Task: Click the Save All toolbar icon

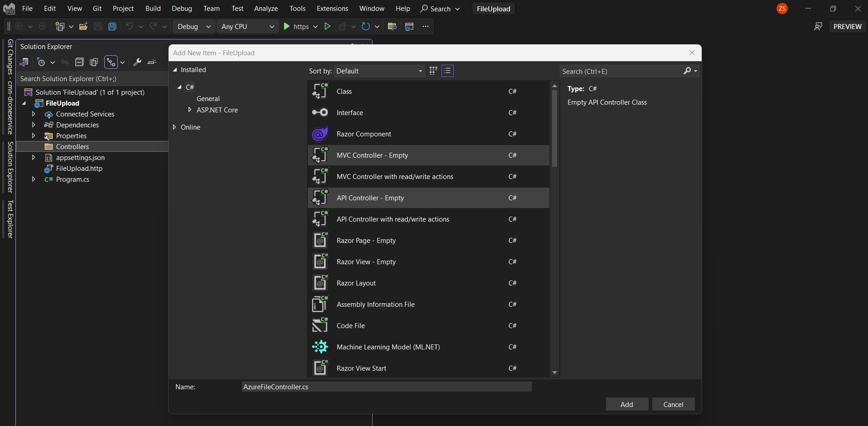Action: coord(112,26)
